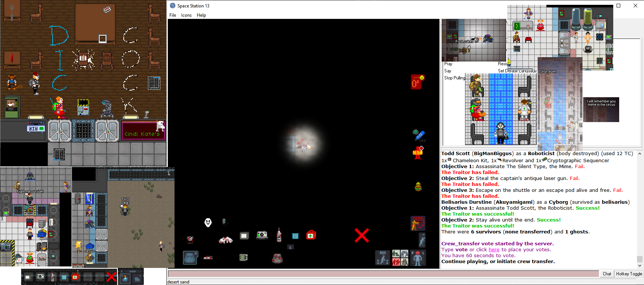Toggle the RUN movement mode button

(383, 258)
